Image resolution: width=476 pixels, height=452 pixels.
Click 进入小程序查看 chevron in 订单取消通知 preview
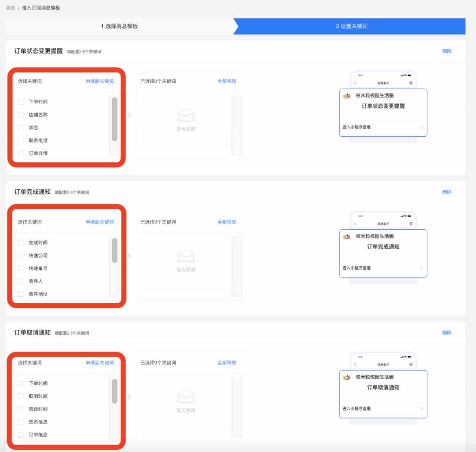click(421, 409)
